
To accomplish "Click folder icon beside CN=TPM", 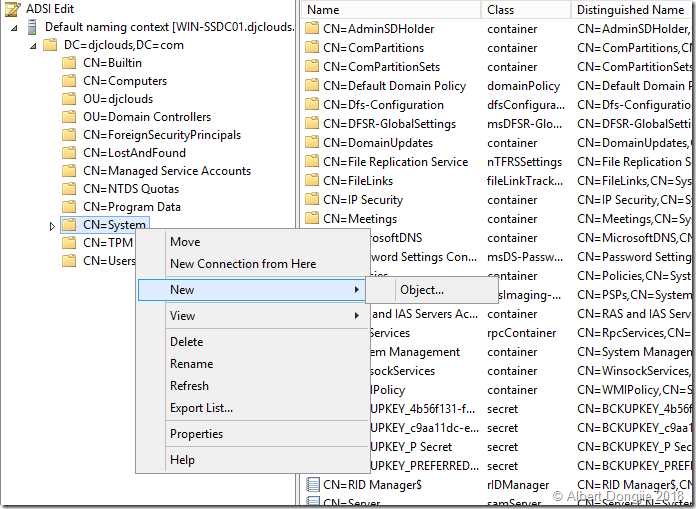I will pos(69,243).
